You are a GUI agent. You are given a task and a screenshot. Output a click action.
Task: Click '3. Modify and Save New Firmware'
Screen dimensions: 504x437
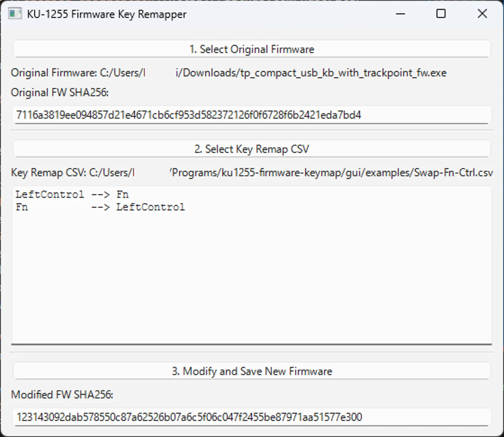click(252, 371)
